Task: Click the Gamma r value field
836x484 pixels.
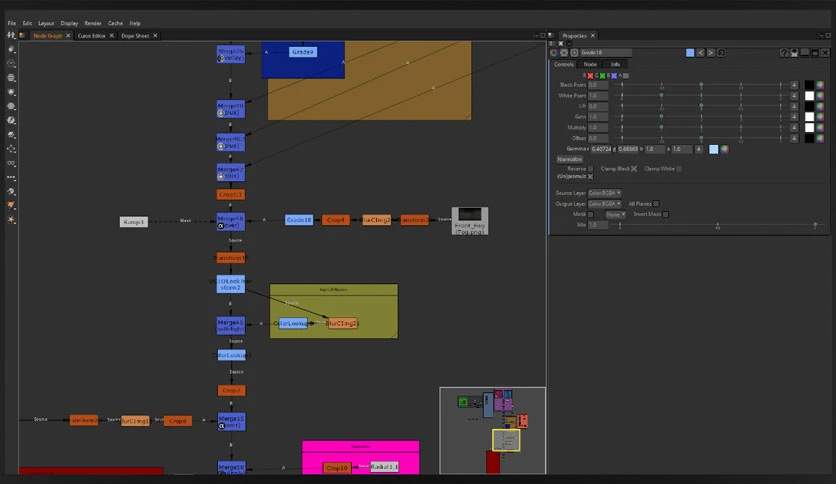Action: coord(601,149)
